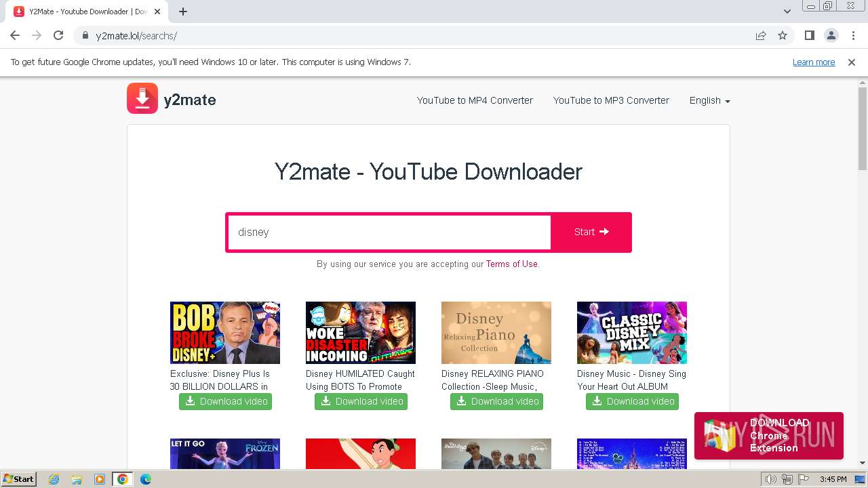Screen dimensions: 868x488
Task: Click the taskbar clock showing 3:45 PM
Action: (833, 479)
